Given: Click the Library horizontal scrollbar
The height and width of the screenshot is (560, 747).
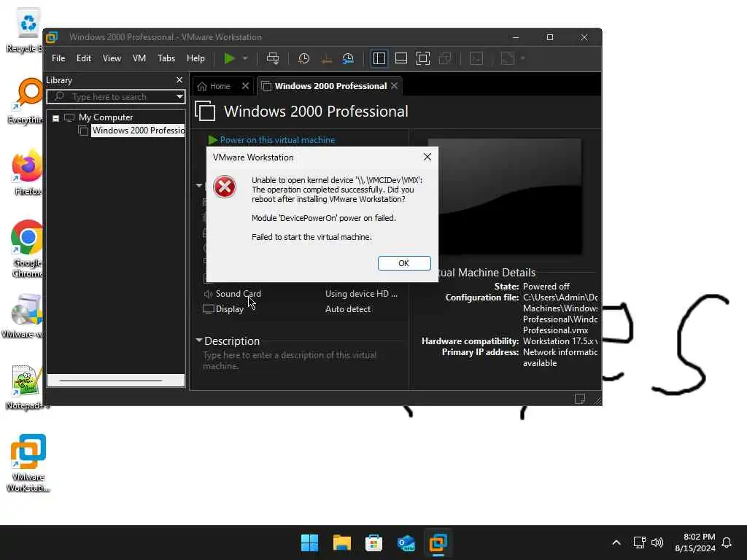Looking at the screenshot, I should pos(111,381).
